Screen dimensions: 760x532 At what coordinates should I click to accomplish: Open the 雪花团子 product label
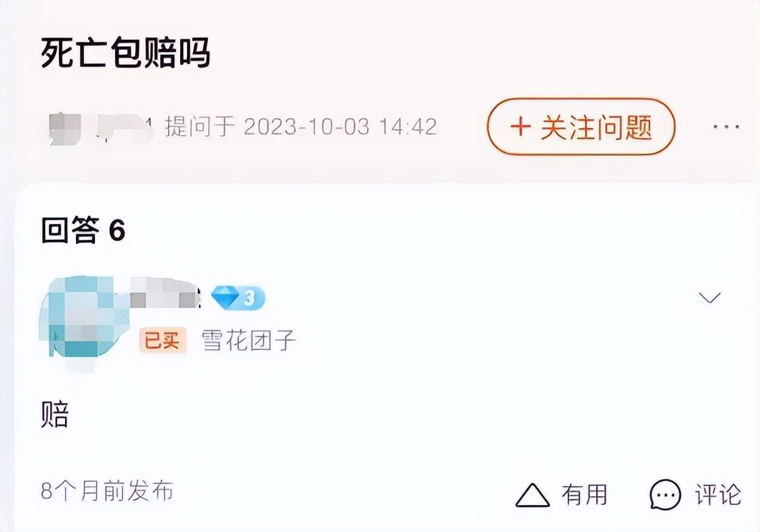[x=248, y=340]
